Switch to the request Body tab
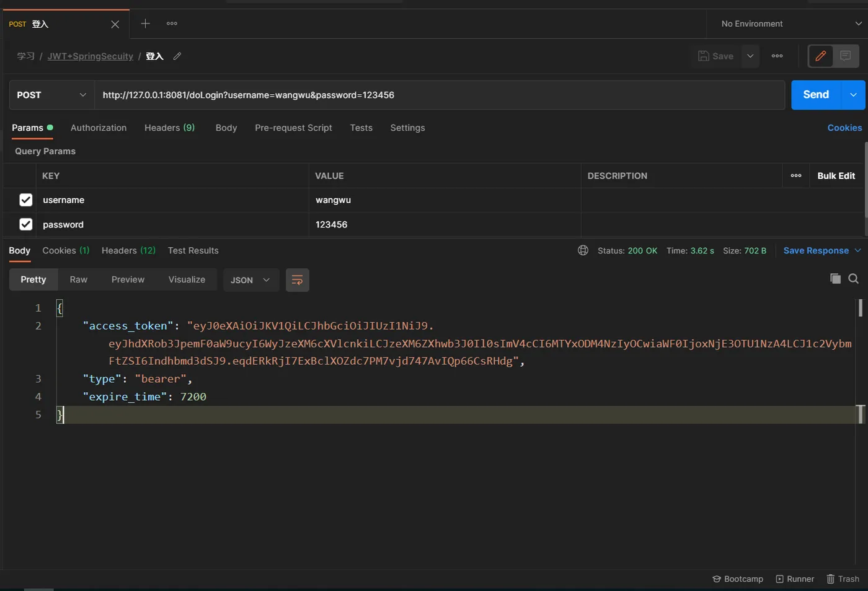Screen dimensions: 868x591 click(226, 128)
